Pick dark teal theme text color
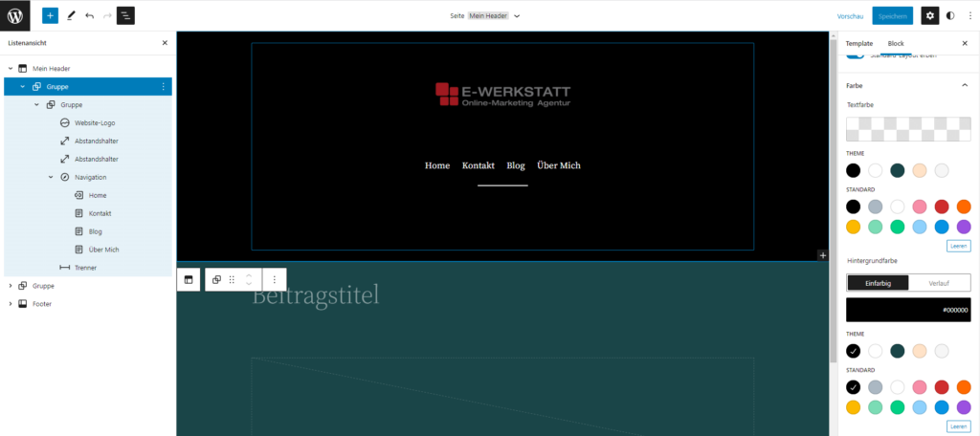980x436 pixels. (x=898, y=170)
